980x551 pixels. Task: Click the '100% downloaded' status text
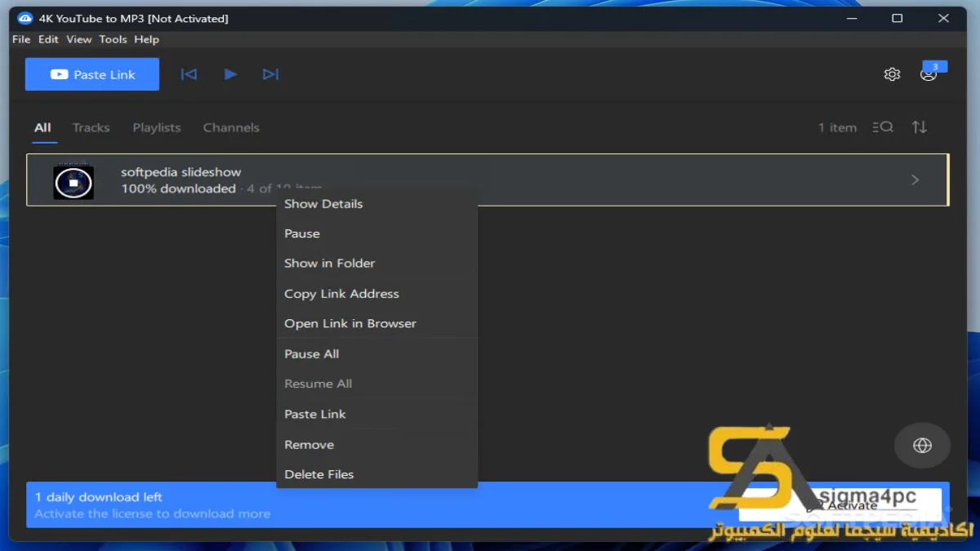pos(178,189)
